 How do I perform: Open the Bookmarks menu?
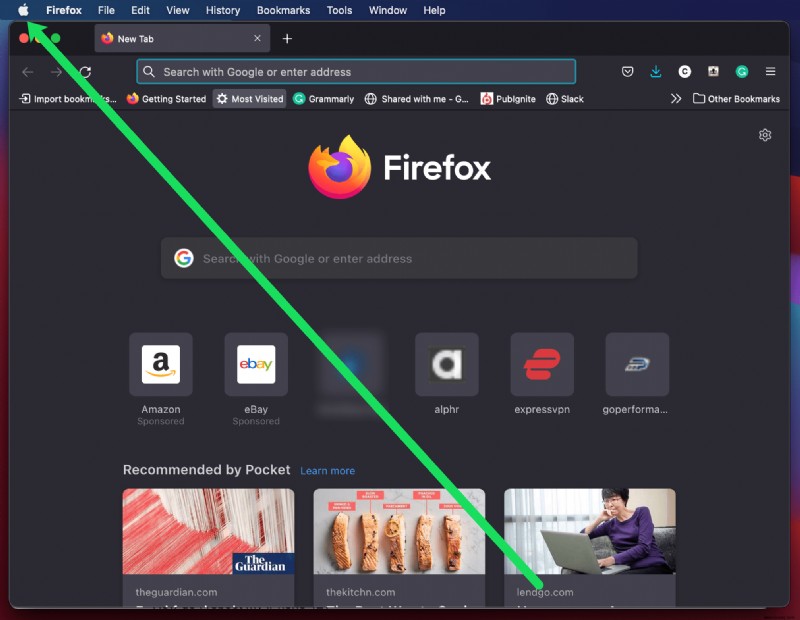tap(283, 10)
